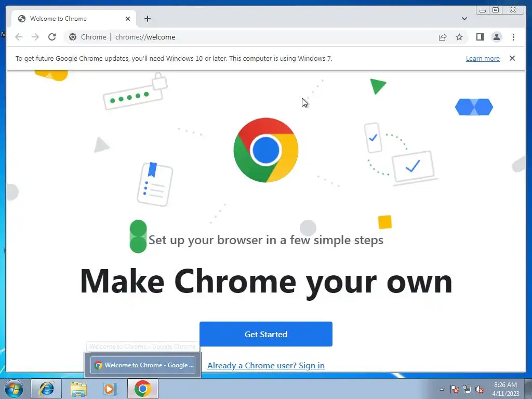532x399 pixels.
Task: Click the forward navigation arrow
Action: pyautogui.click(x=35, y=37)
